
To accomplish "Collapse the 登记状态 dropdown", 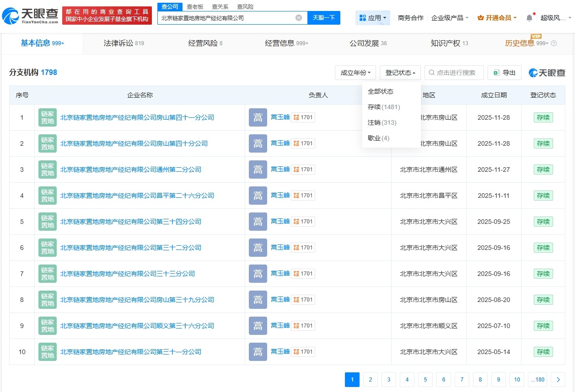I will pos(400,72).
